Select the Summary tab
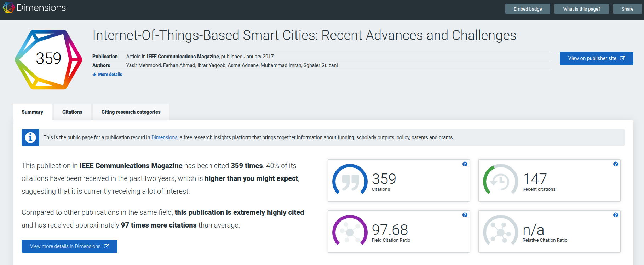This screenshot has width=644, height=265. [x=32, y=112]
